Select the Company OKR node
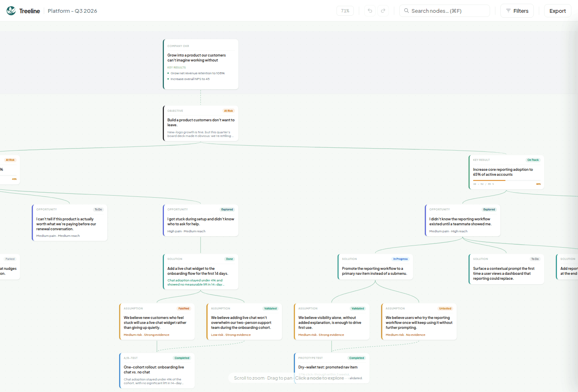The width and height of the screenshot is (578, 392). point(201,64)
